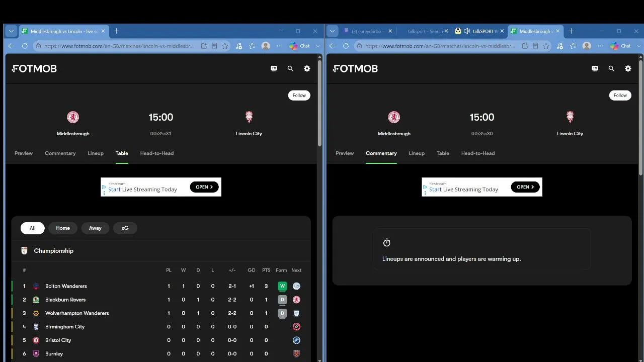
Task: Open settings gear in right FotMob window
Action: 628,68
